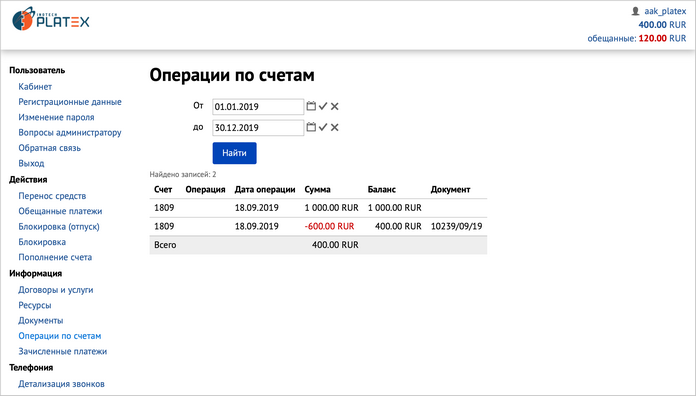Open Договоры и услуги
Viewport: 696px width, 396px height.
[x=56, y=289]
